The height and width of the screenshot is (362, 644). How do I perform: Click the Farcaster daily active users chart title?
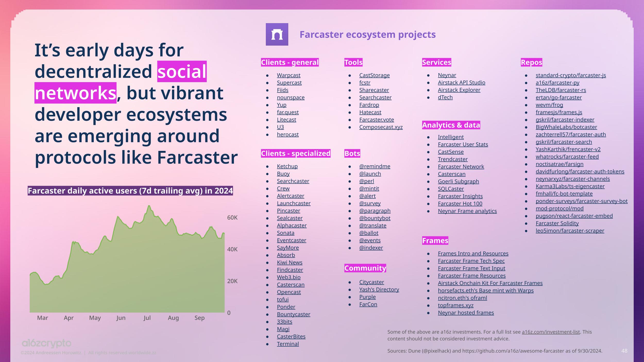130,191
